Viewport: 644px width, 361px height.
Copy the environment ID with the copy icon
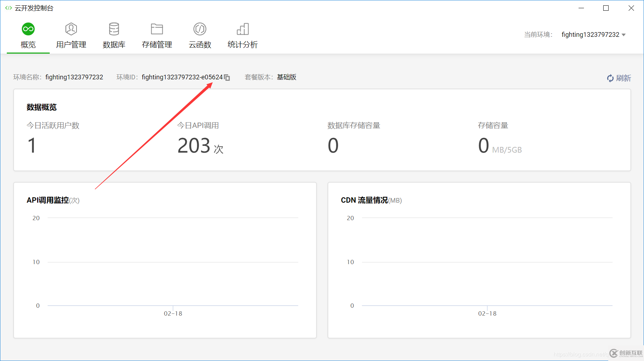[x=227, y=78]
